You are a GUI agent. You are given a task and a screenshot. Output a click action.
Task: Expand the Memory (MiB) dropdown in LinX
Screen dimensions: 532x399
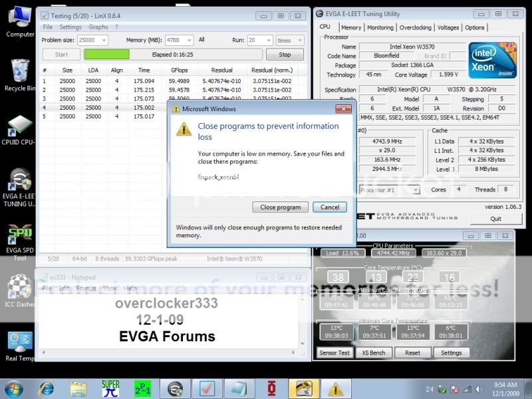pyautogui.click(x=188, y=41)
